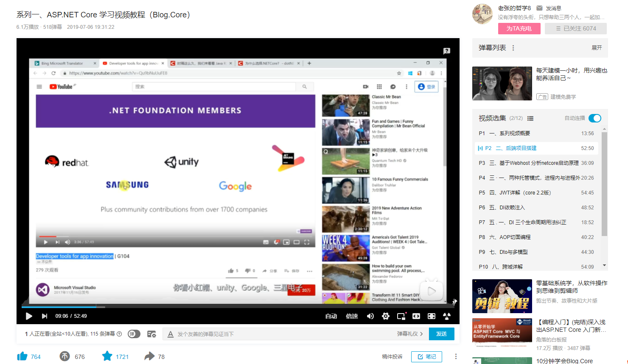Select P9 Dto与多模型 episode
This screenshot has width=628, height=364.
(536, 252)
